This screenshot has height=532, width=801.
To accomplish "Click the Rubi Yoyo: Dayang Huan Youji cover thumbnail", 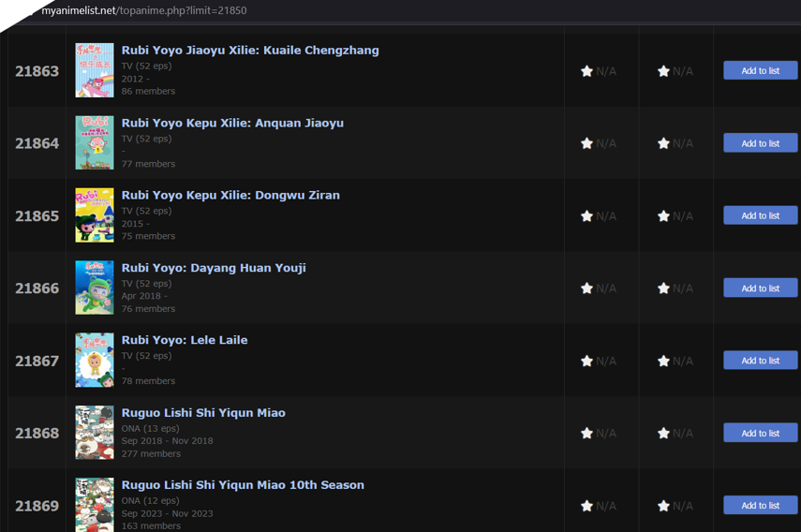I will tap(95, 288).
